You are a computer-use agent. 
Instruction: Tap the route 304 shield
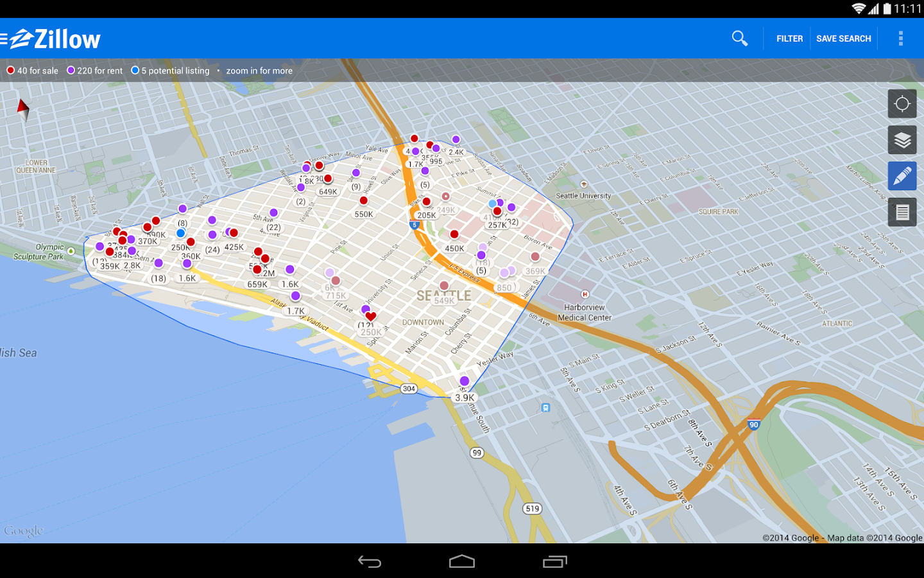(x=409, y=389)
